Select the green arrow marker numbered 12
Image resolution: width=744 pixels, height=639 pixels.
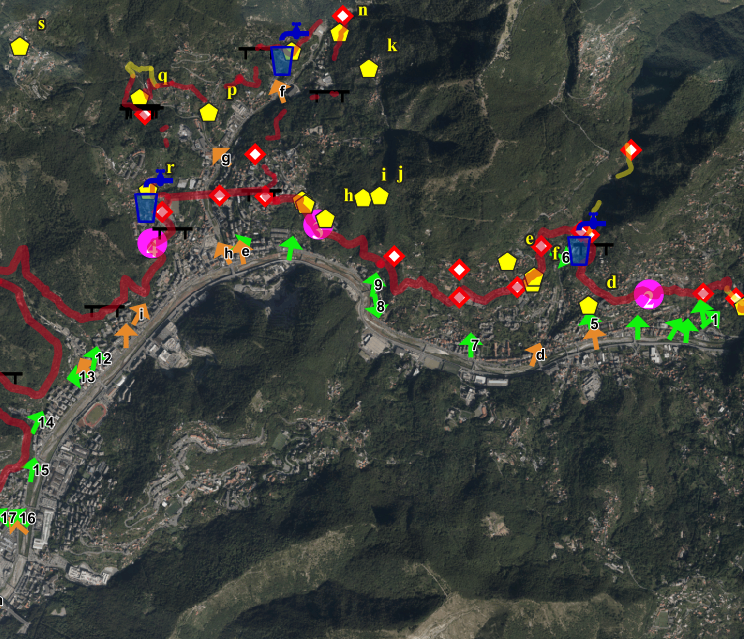tap(95, 356)
